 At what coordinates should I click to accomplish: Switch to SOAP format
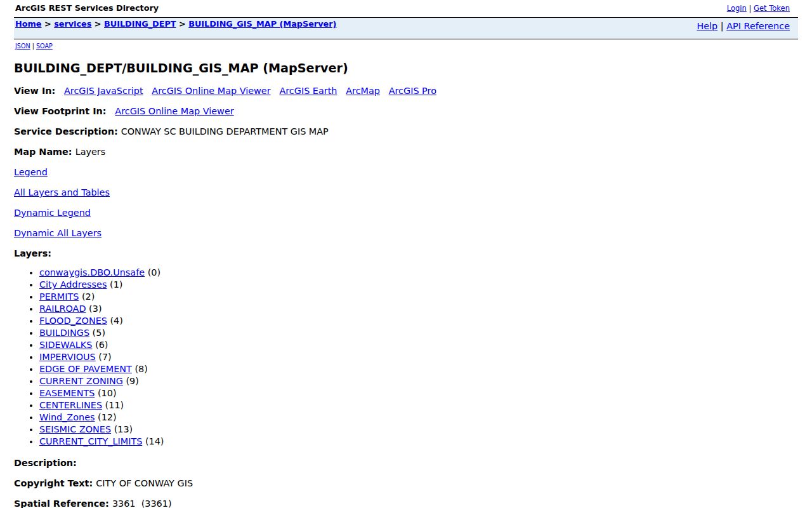coord(44,46)
